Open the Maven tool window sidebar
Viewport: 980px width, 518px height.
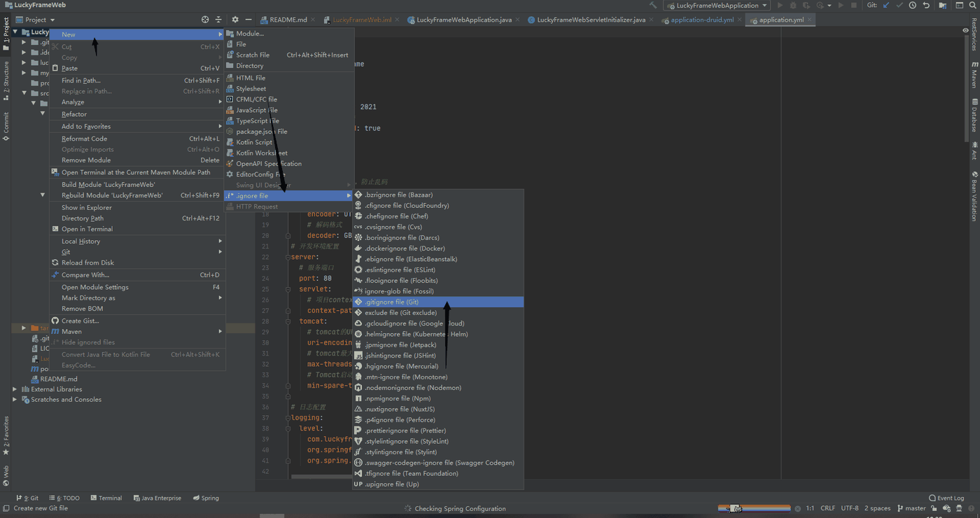974,76
